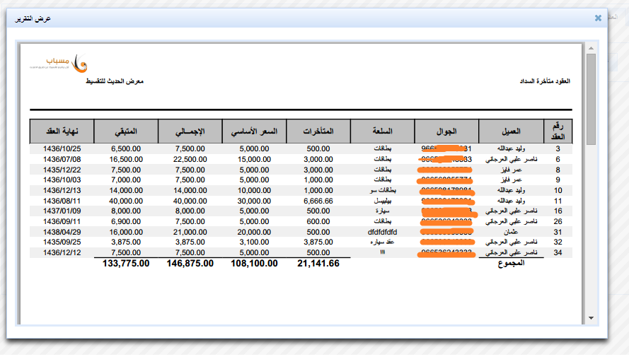Click the المتأخرات column header
This screenshot has height=364, width=629.
(x=318, y=131)
